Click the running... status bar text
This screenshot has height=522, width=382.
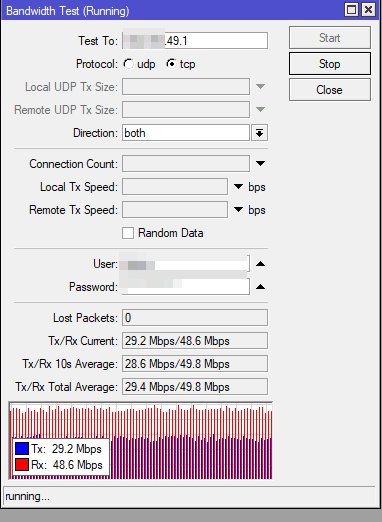(x=27, y=496)
